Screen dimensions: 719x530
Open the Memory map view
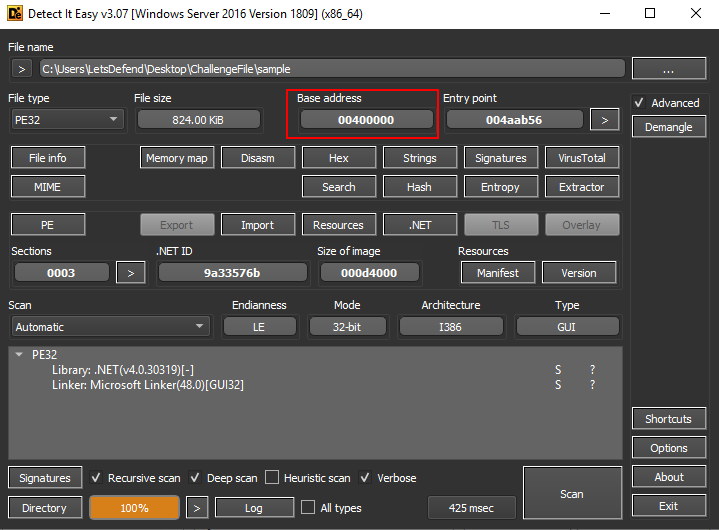(x=177, y=158)
